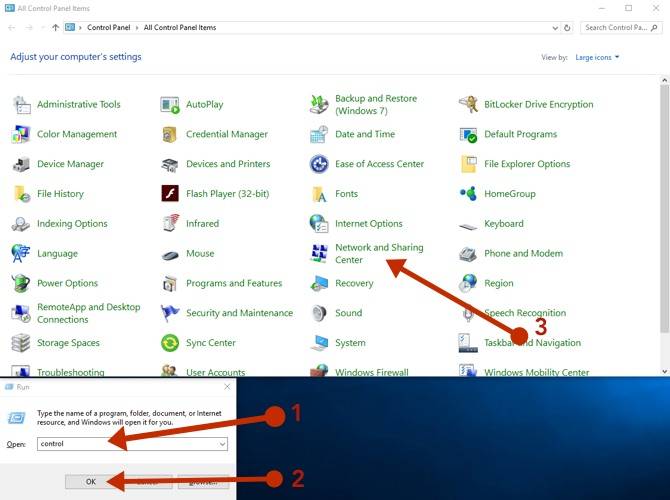Open the Sound icon
Screen dimensions: 670x500
[319, 313]
